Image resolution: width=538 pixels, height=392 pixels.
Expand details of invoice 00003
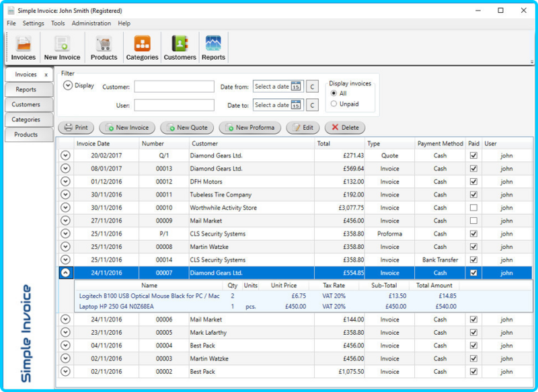65,358
